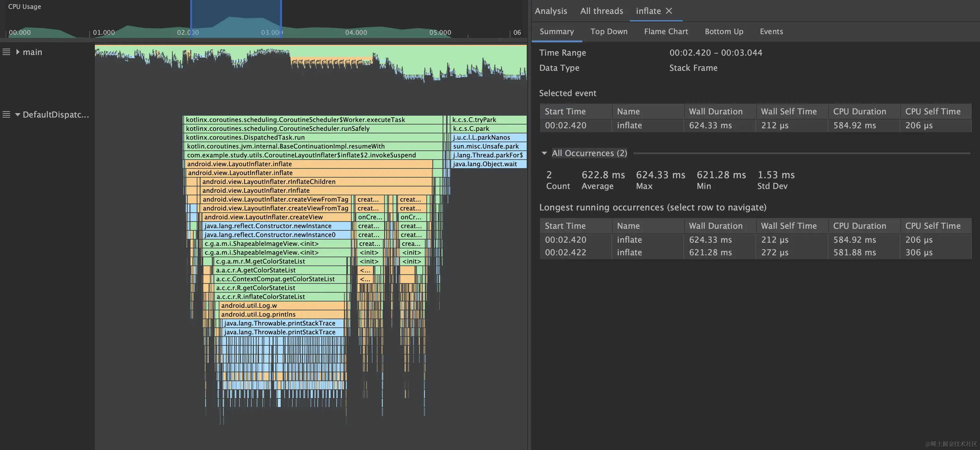Open the Events tab

(771, 31)
